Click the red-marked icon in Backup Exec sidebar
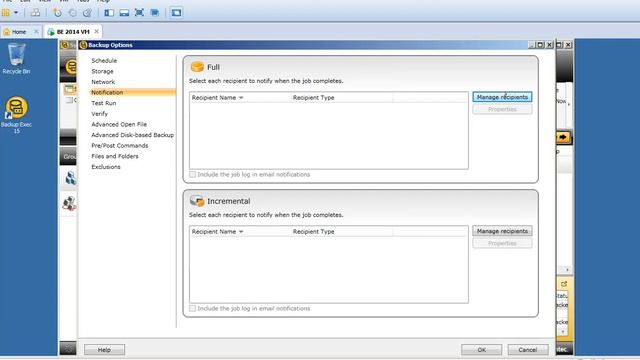The width and height of the screenshot is (640, 360). coord(69,203)
